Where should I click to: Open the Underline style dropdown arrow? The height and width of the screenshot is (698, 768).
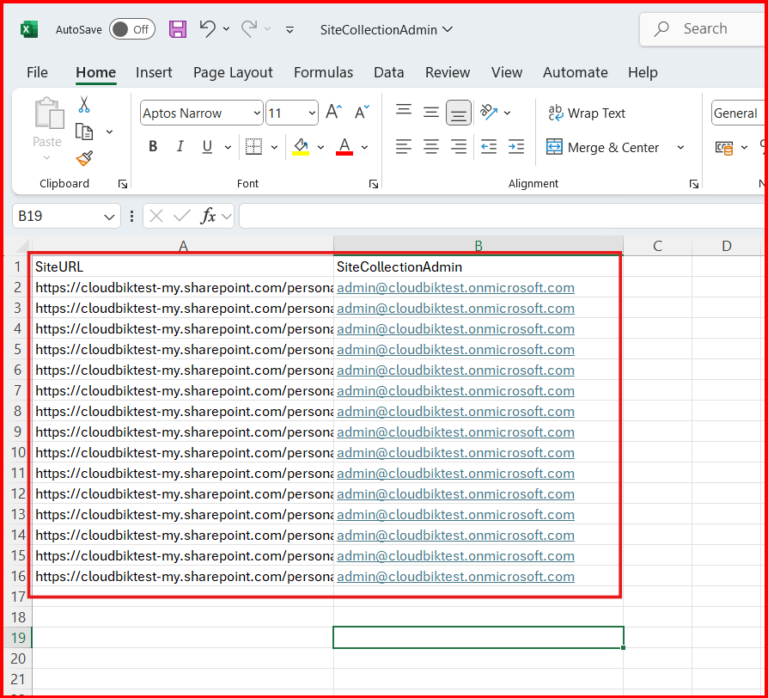pyautogui.click(x=228, y=147)
